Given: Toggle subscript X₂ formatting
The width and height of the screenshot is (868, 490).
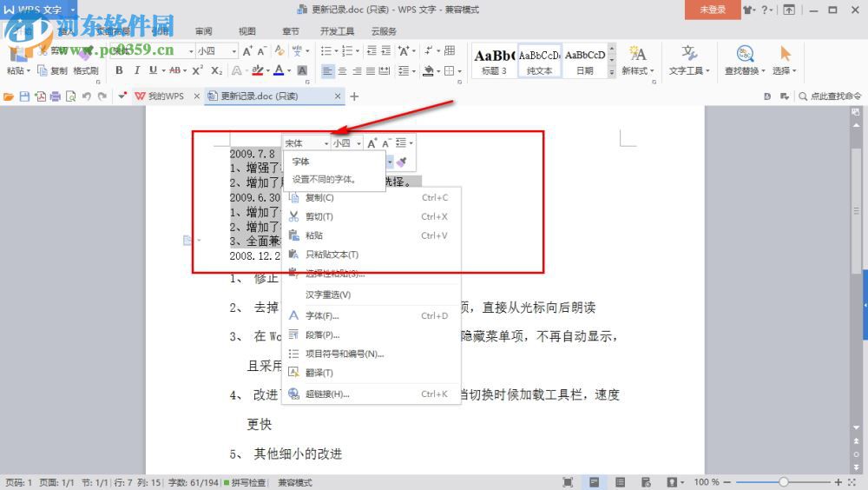Looking at the screenshot, I should pos(216,70).
